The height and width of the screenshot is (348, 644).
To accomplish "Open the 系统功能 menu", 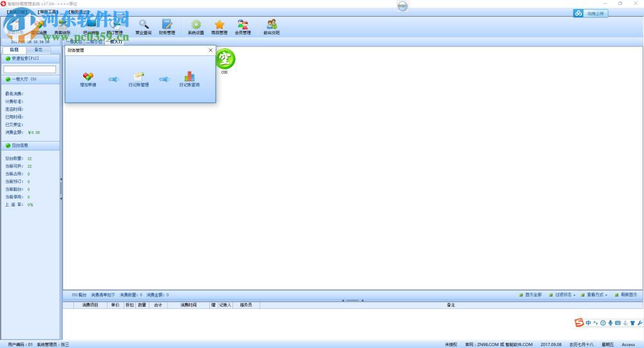I will tap(17, 12).
